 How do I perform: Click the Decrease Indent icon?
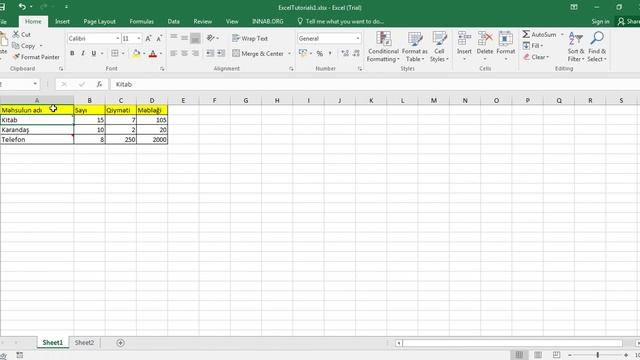tap(210, 53)
